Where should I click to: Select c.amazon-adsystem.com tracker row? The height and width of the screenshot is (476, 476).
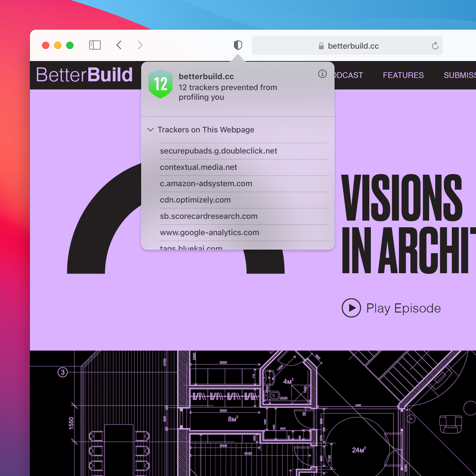coord(244,184)
